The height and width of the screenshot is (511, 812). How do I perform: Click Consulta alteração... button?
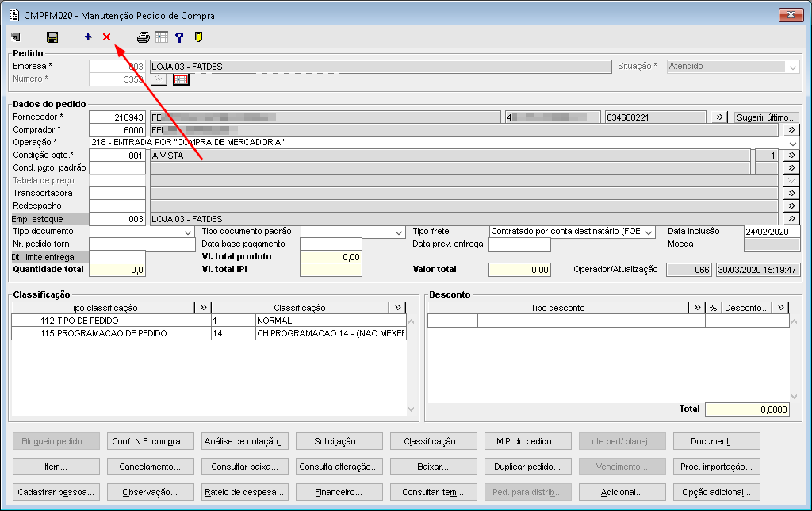coord(339,467)
